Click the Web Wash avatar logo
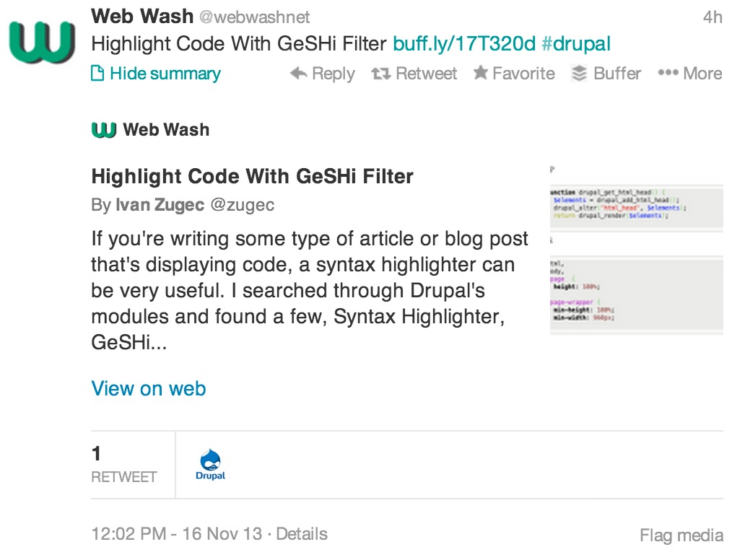The height and width of the screenshot is (560, 732). [40, 40]
